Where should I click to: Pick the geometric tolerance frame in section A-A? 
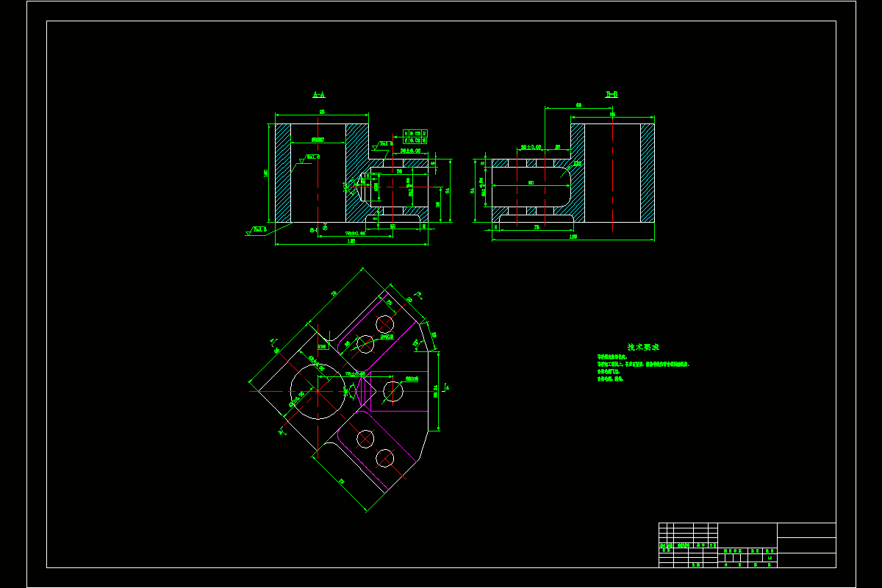(415, 136)
